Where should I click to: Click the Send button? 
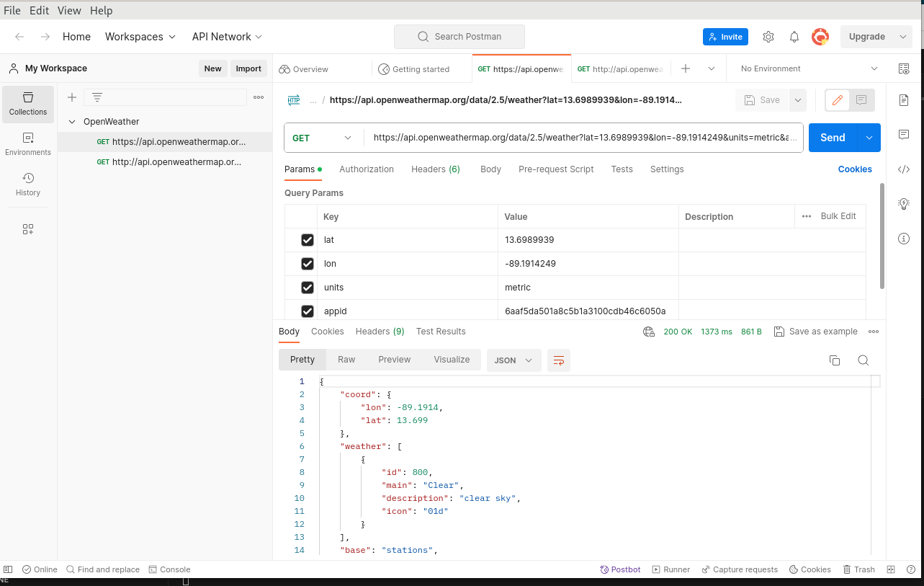(x=833, y=138)
